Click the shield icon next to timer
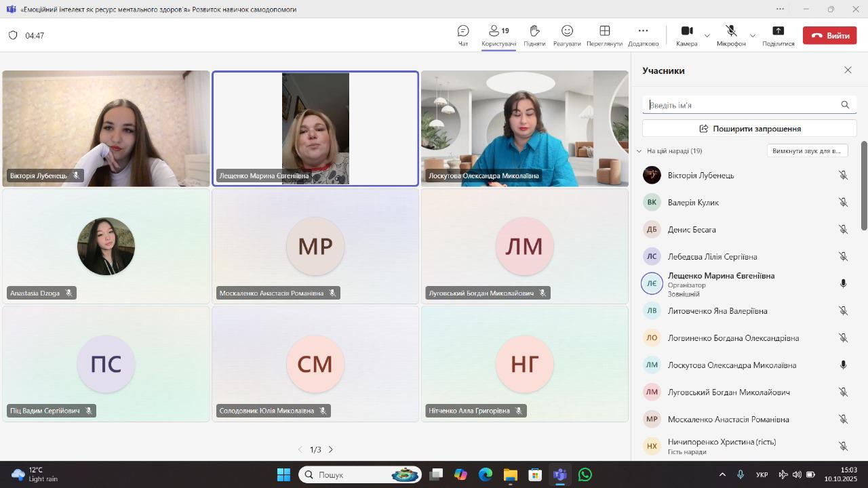The height and width of the screenshot is (488, 868). pos(13,35)
